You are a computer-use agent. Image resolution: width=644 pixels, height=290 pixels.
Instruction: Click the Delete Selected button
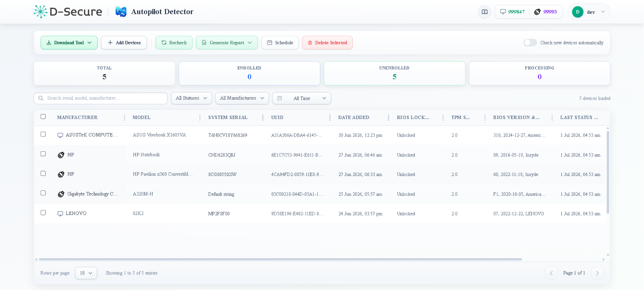[327, 43]
